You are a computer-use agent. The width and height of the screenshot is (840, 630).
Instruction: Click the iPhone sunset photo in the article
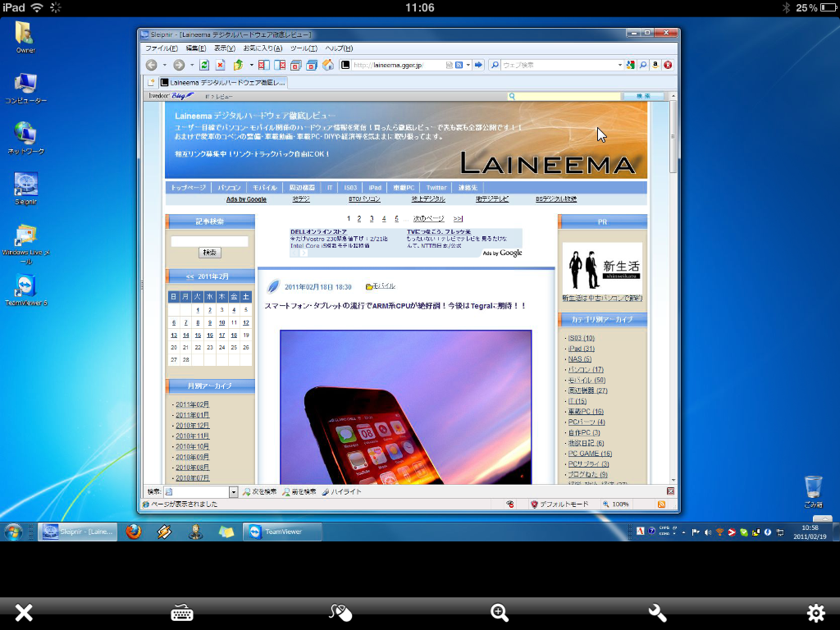[x=405, y=407]
